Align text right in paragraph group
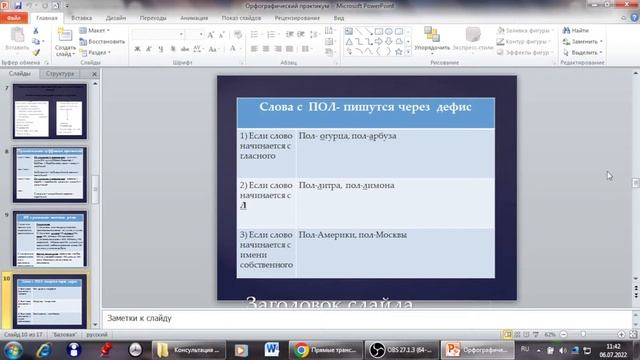The width and height of the screenshot is (640, 360). coord(278,49)
